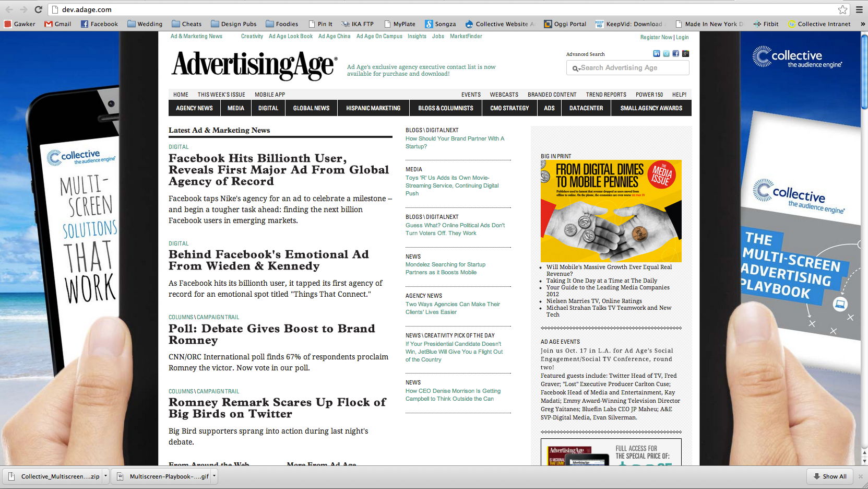The width and height of the screenshot is (868, 489).
Task: Click the Search Advertising Age field
Action: tap(633, 68)
